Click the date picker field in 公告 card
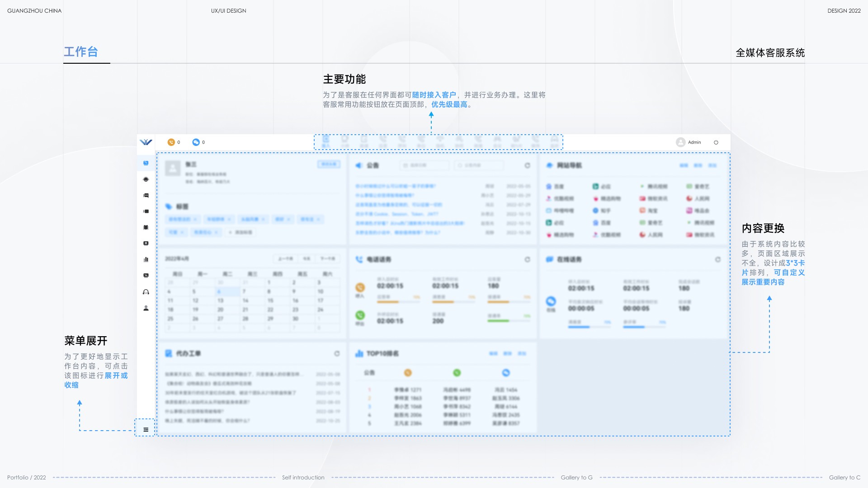 425,165
